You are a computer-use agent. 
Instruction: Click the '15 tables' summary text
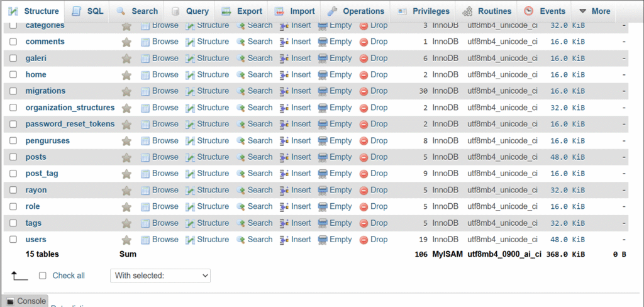42,254
